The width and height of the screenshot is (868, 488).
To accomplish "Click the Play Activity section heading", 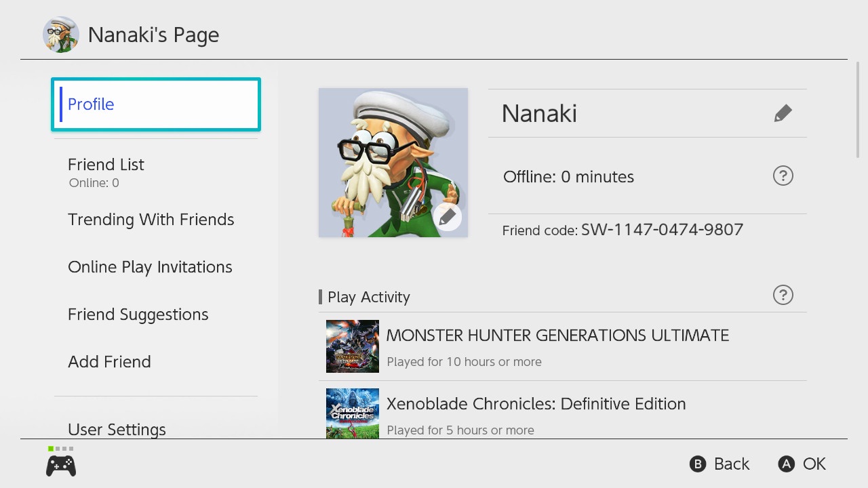I will click(369, 297).
